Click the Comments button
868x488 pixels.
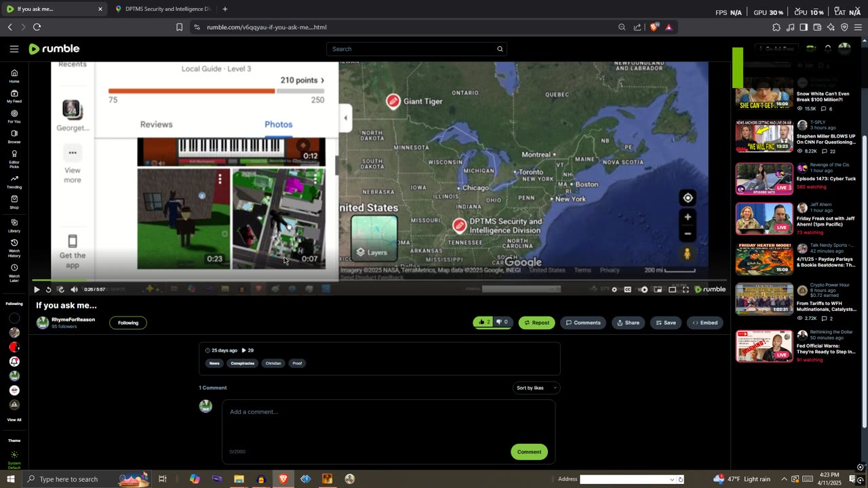pos(583,323)
